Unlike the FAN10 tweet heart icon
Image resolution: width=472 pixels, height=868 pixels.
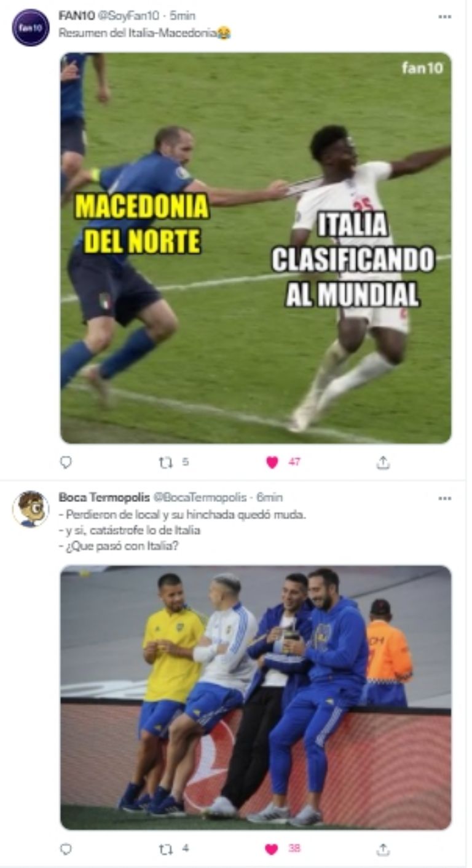tap(272, 462)
